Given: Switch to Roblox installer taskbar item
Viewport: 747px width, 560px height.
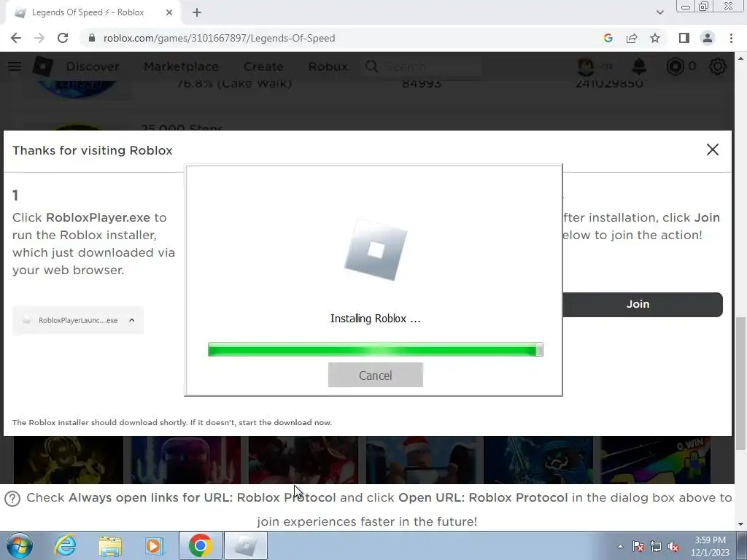Looking at the screenshot, I should click(x=245, y=545).
